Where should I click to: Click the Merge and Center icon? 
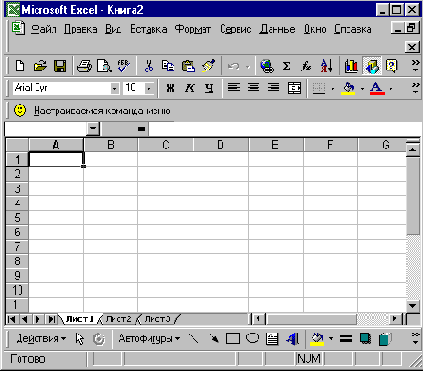coord(294,88)
